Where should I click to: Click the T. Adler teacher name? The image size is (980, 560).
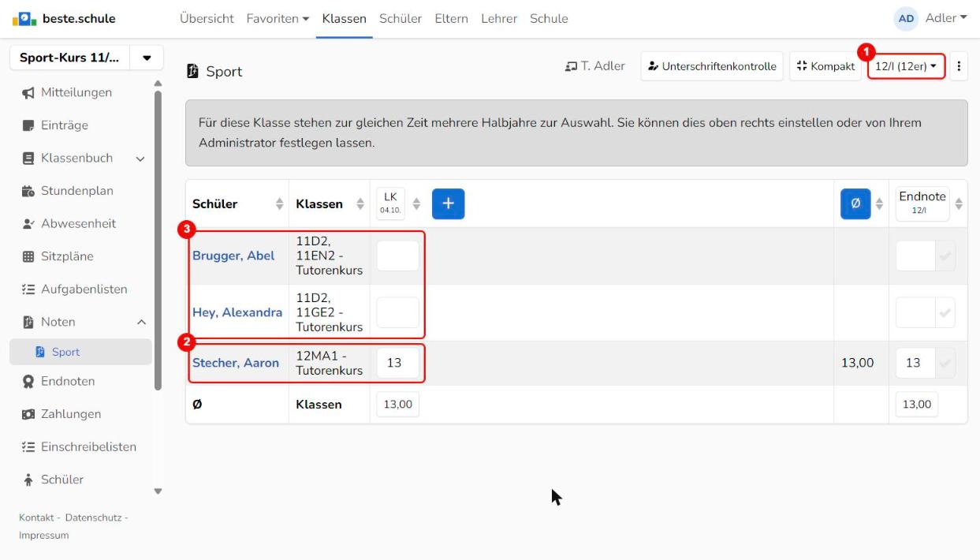pyautogui.click(x=603, y=67)
